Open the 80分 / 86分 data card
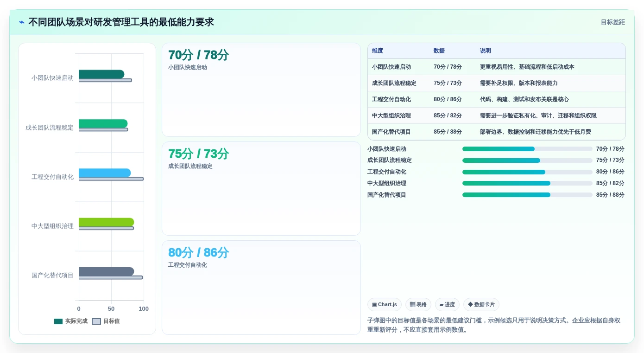The height and width of the screenshot is (353, 644). 261,288
